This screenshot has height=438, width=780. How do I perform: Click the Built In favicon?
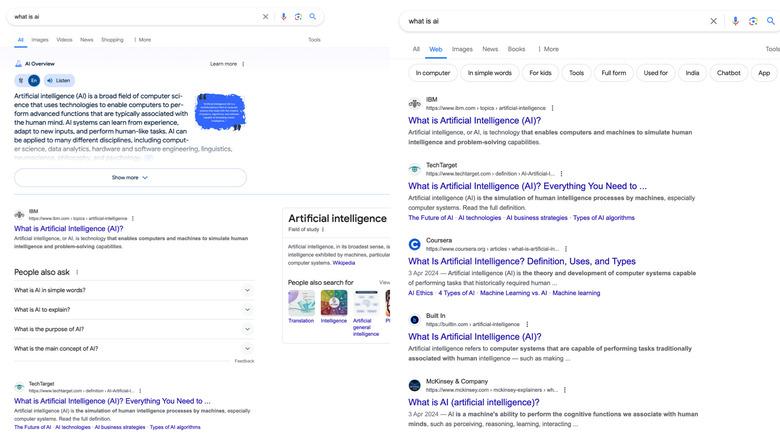click(x=414, y=320)
